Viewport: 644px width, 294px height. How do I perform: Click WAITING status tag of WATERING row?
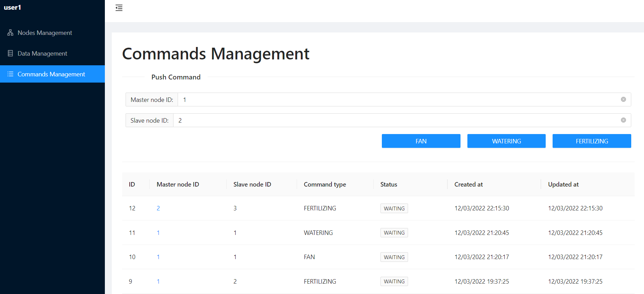[x=394, y=233]
